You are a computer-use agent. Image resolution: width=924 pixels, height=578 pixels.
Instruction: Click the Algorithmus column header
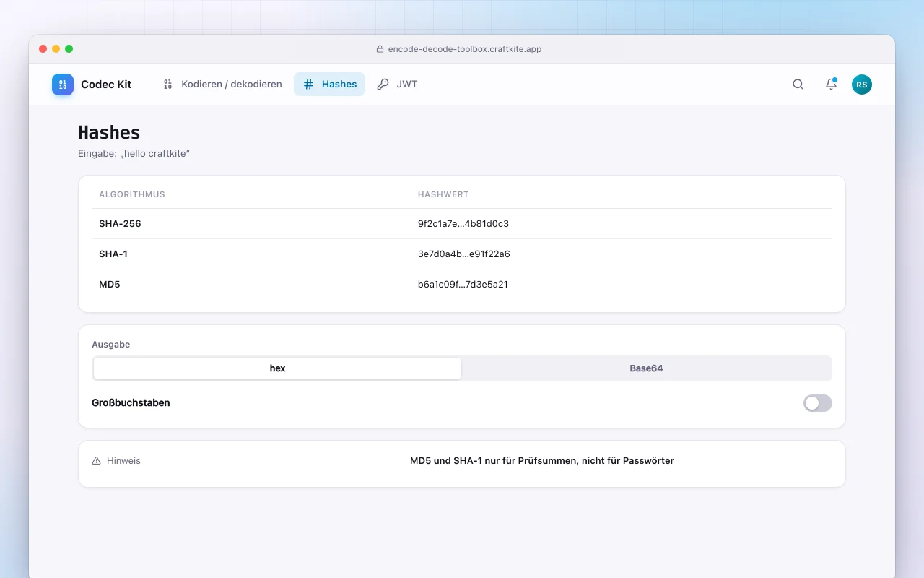coord(132,194)
